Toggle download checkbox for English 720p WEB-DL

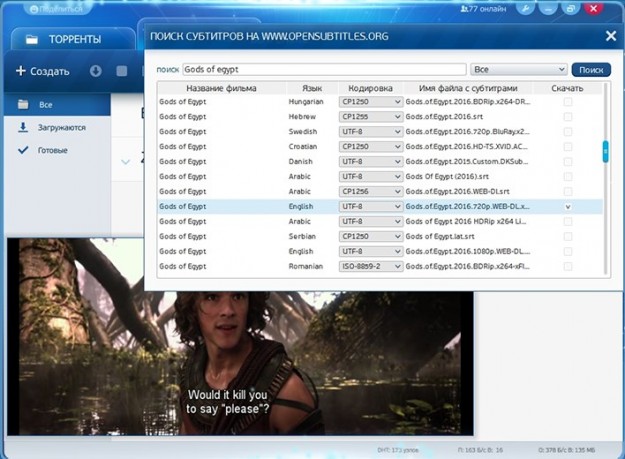click(568, 207)
